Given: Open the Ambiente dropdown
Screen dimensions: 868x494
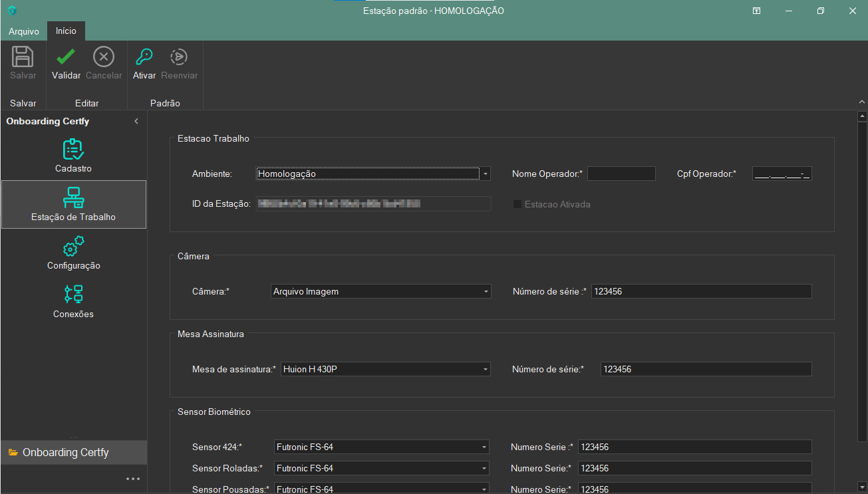Looking at the screenshot, I should point(486,174).
